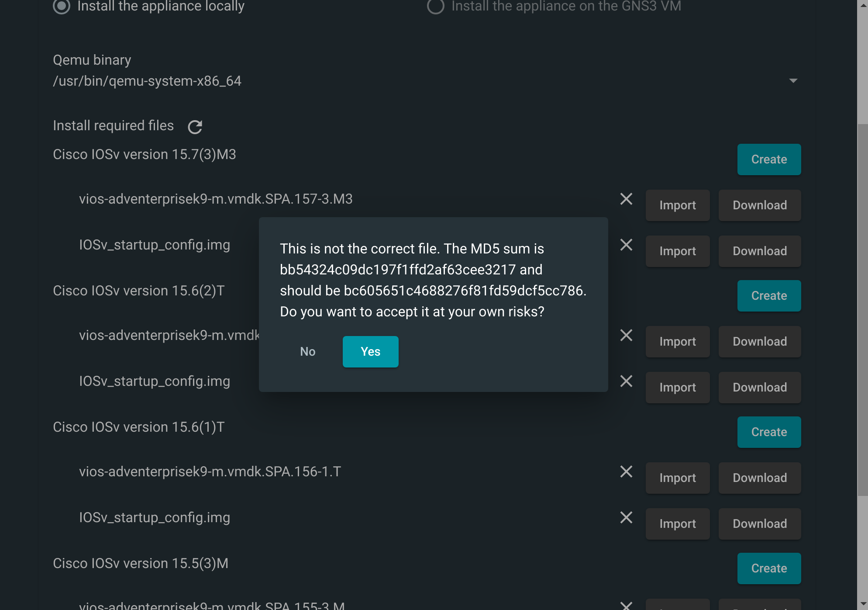Delete the IOSv_startup_config.img under 15.7(3)M3
Screen dimensions: 868x610
[626, 245]
